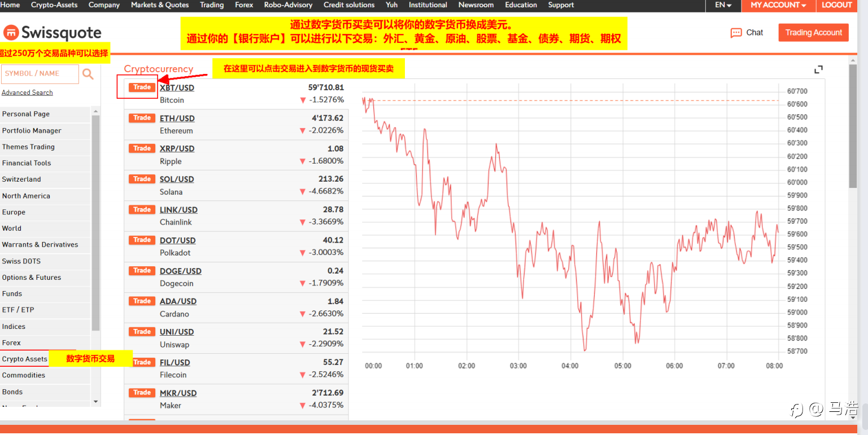The image size is (868, 435).
Task: Open the ETH/USD symbol link
Action: tap(177, 118)
